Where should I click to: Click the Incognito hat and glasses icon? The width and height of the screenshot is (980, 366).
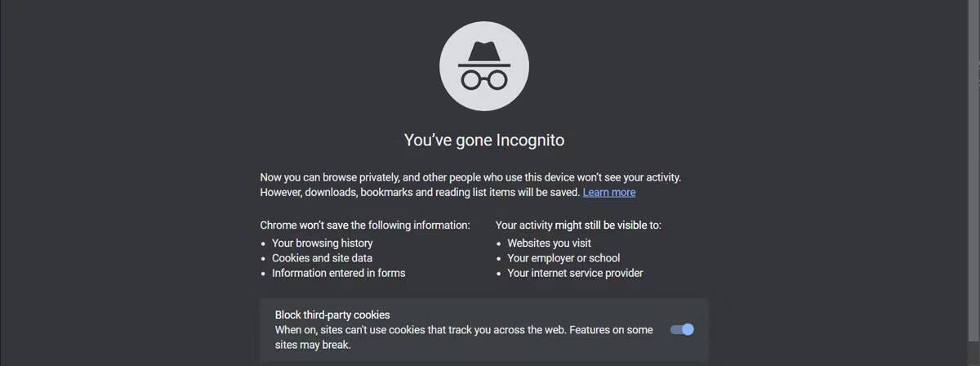coord(483,67)
